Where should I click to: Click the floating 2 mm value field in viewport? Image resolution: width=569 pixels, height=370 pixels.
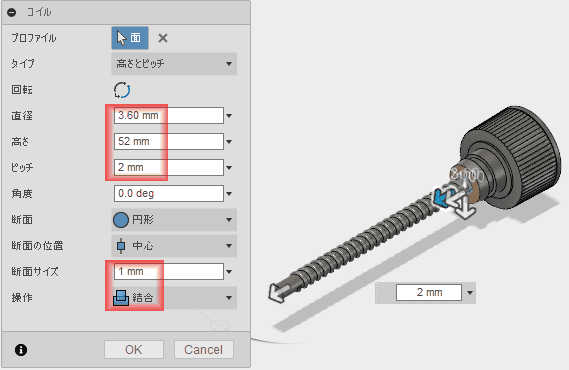click(x=429, y=292)
